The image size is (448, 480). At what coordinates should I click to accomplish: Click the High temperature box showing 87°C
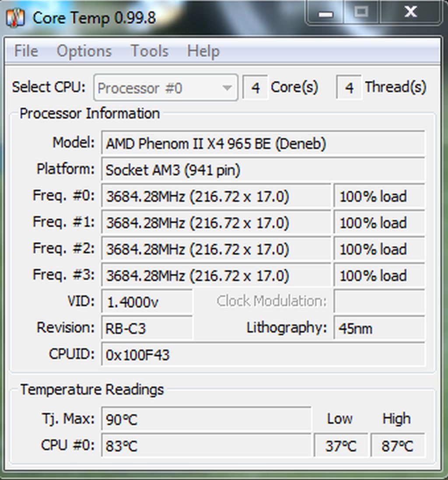point(398,445)
